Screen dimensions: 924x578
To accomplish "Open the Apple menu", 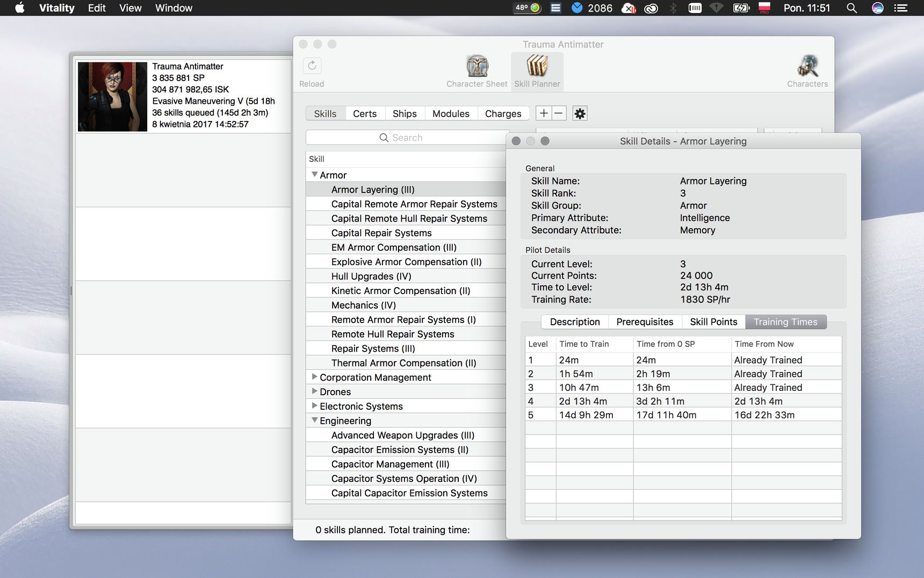I will (20, 8).
